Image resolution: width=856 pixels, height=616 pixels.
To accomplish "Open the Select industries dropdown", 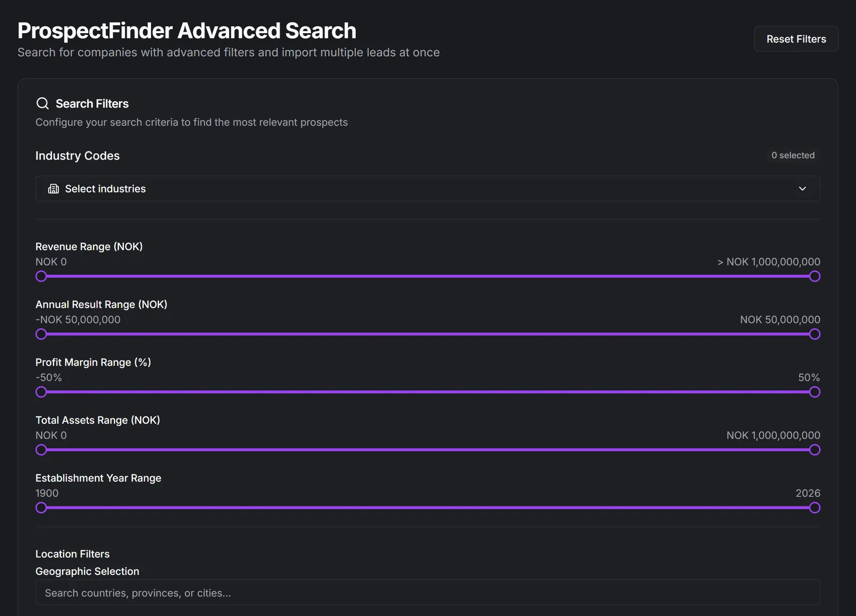I will [x=427, y=189].
